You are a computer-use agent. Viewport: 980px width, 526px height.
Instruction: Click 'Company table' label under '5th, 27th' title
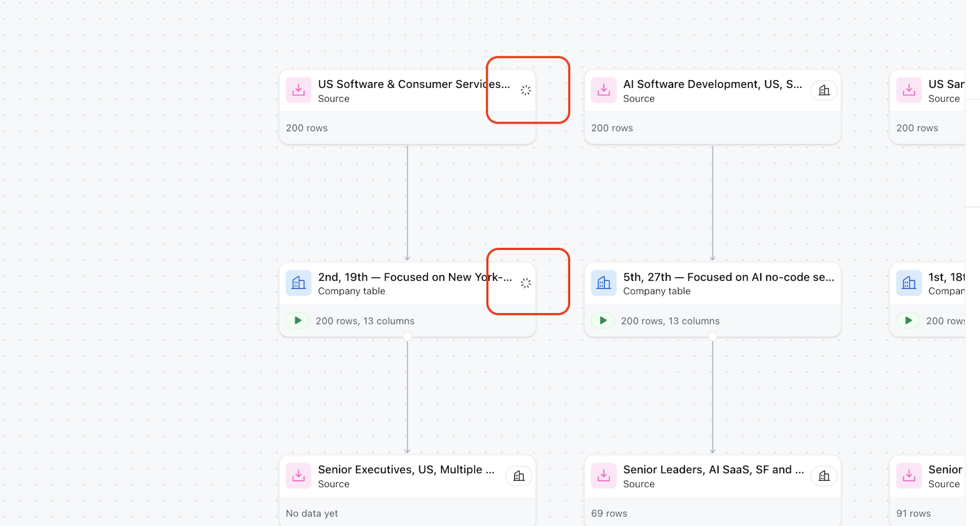pyautogui.click(x=657, y=291)
